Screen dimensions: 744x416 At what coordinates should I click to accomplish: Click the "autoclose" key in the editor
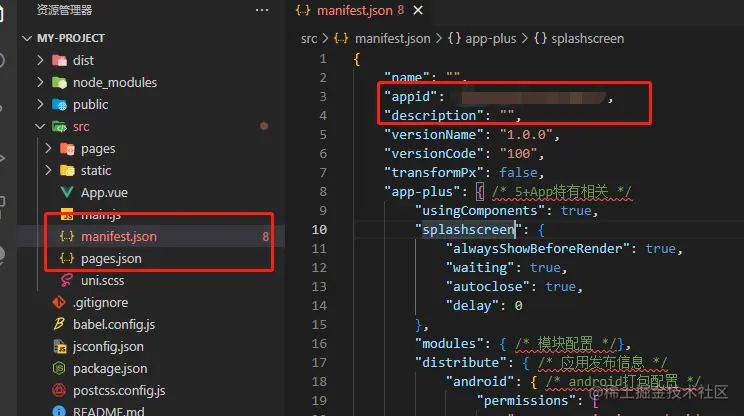(488, 287)
